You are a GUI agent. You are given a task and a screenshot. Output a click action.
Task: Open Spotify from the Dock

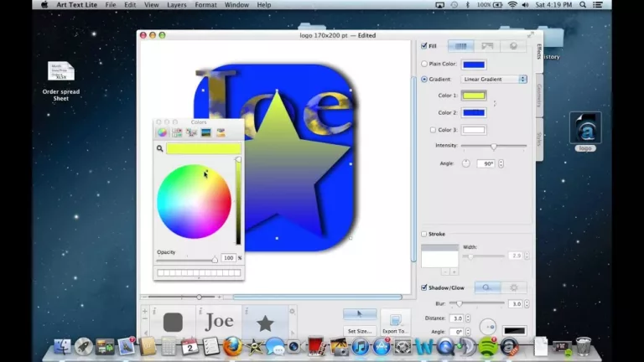487,346
